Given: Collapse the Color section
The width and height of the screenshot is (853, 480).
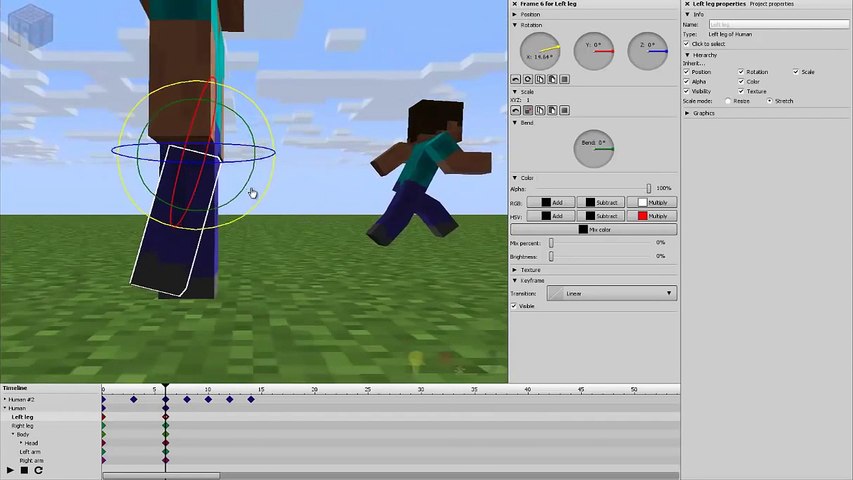Looking at the screenshot, I should coord(515,178).
